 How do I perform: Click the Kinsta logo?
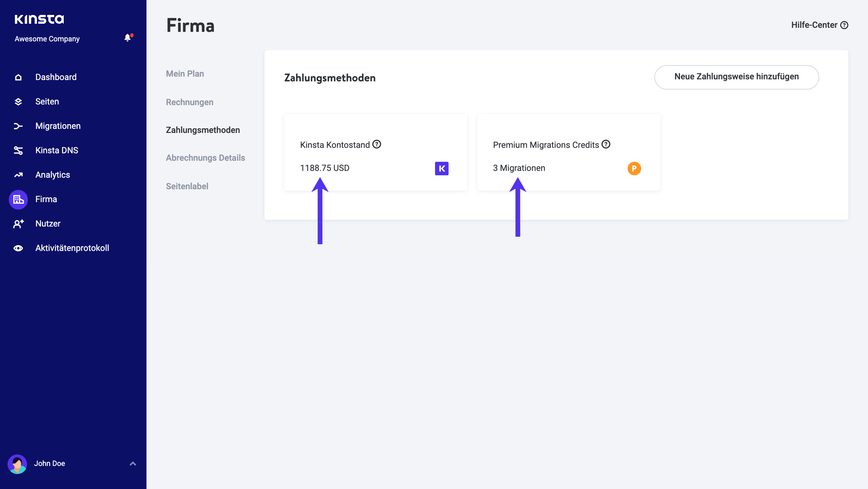(x=39, y=19)
